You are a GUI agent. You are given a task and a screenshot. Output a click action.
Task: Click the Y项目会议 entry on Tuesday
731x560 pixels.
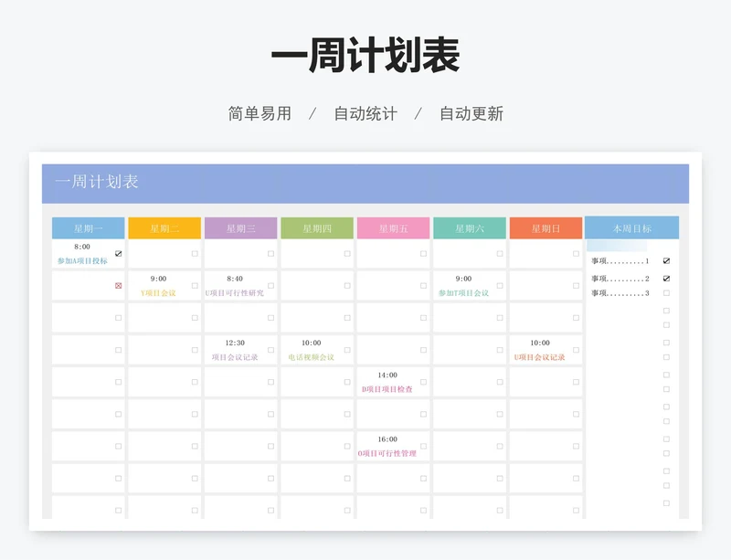[x=158, y=293]
